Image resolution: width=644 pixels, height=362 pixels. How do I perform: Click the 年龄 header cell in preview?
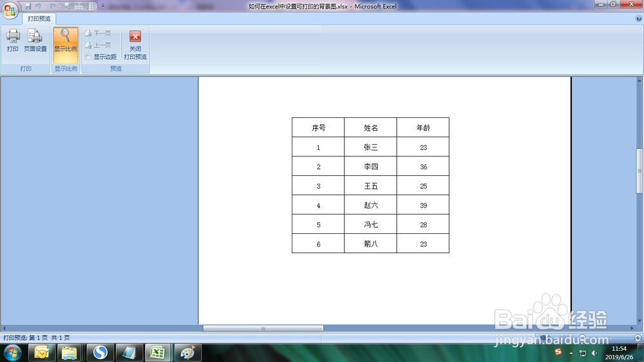pyautogui.click(x=423, y=128)
